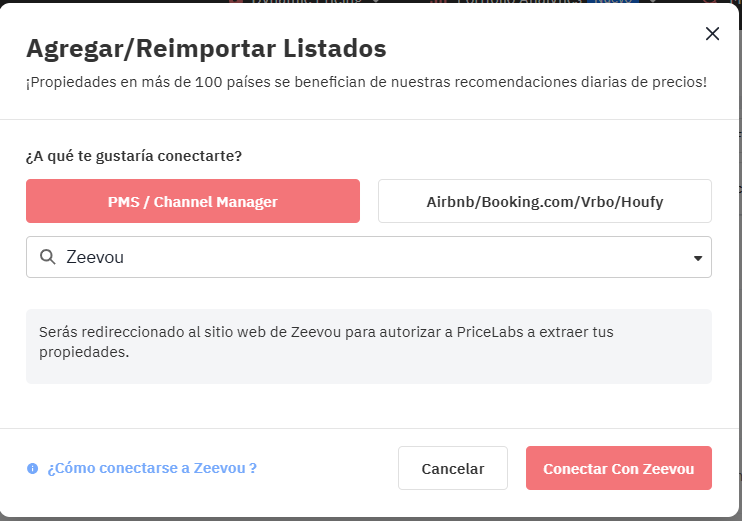Image resolution: width=742 pixels, height=521 pixels.
Task: Expand the Zeevou dropdown caret arrow
Action: pos(697,258)
